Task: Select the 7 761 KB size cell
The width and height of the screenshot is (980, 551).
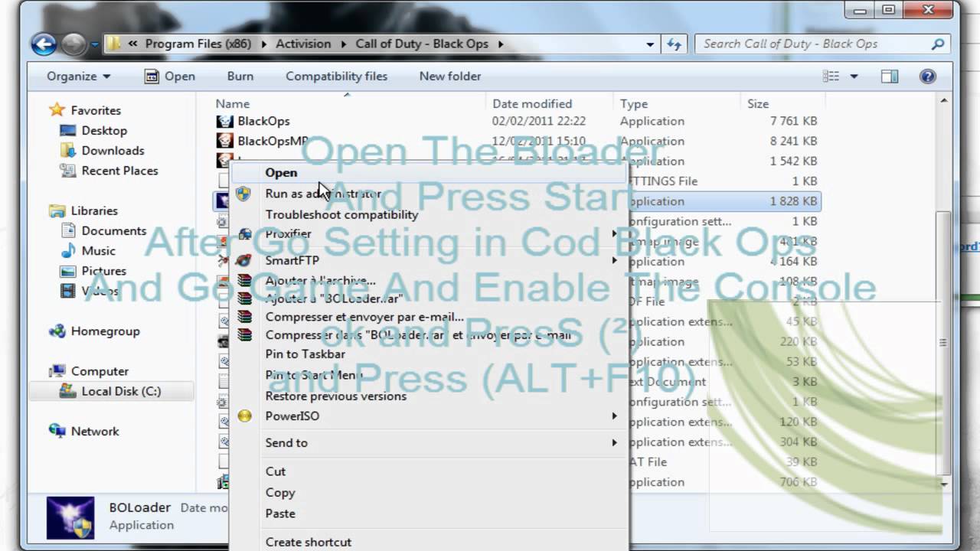Action: pos(793,121)
